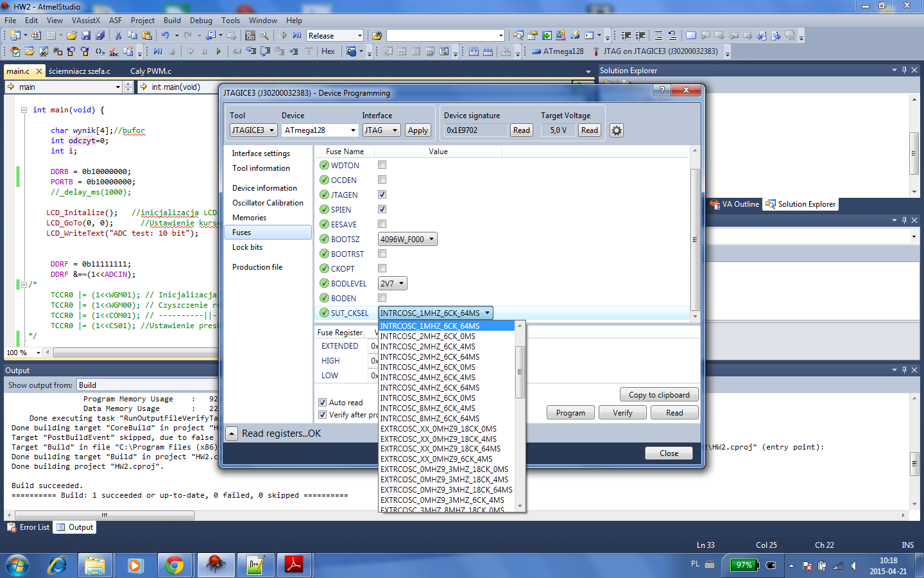
Task: Click the Open File toolbar icon
Action: click(72, 35)
